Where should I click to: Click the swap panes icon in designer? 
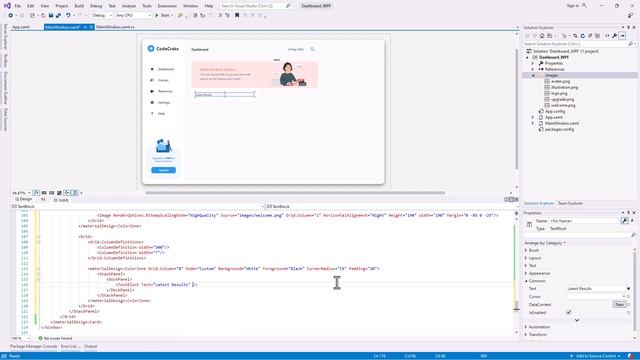43,200
